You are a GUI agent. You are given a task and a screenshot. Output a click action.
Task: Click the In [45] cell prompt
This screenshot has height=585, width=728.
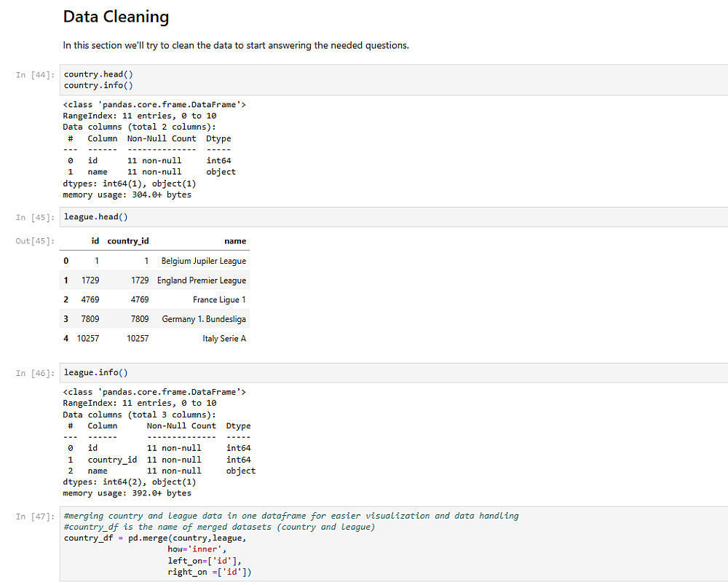coord(34,217)
